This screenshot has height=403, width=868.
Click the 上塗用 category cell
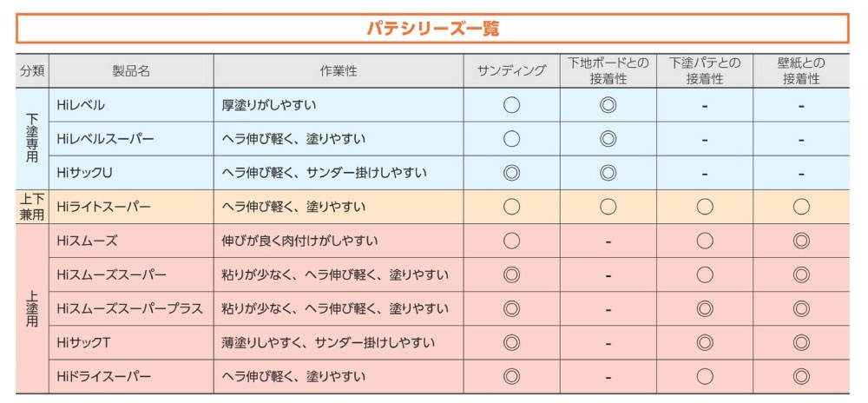pyautogui.click(x=32, y=308)
